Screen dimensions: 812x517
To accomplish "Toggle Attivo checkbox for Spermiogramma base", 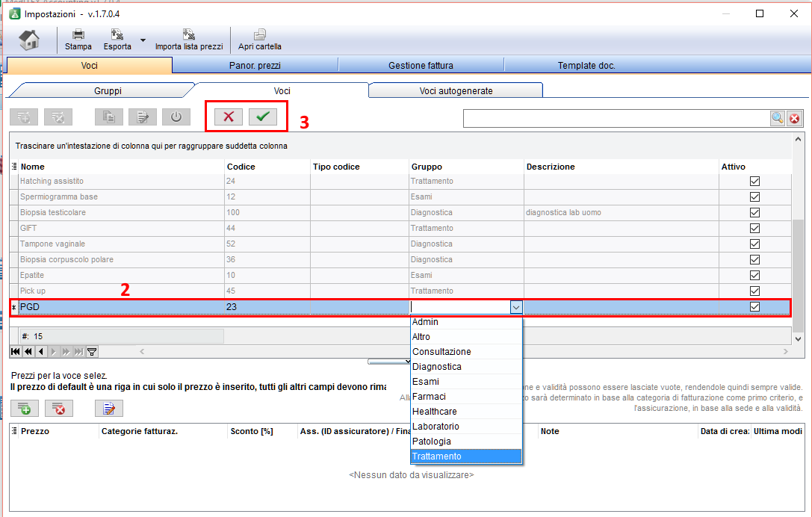I will pyautogui.click(x=754, y=196).
